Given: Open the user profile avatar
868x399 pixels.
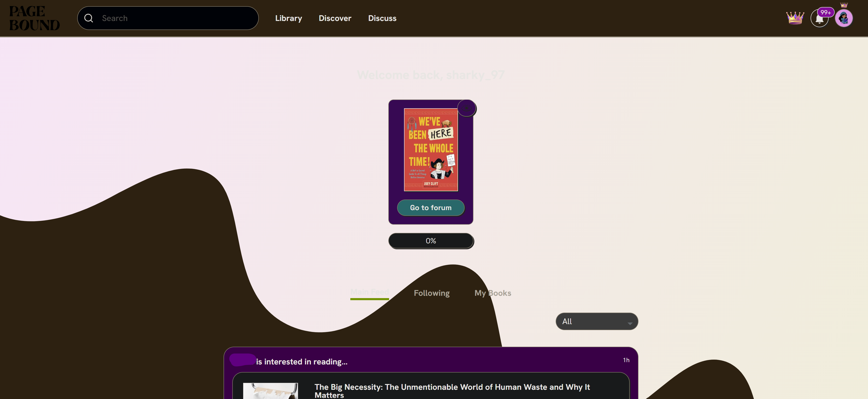Looking at the screenshot, I should 844,18.
